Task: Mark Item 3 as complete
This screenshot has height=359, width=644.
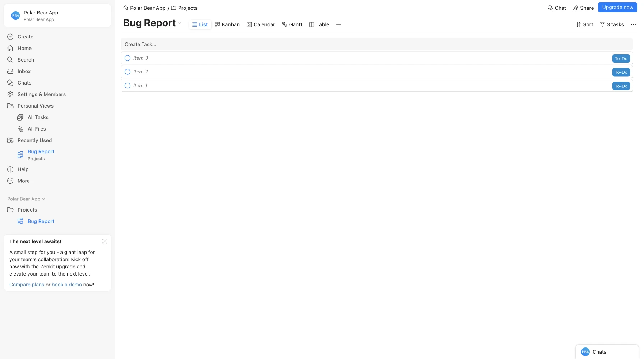Action: tap(128, 58)
